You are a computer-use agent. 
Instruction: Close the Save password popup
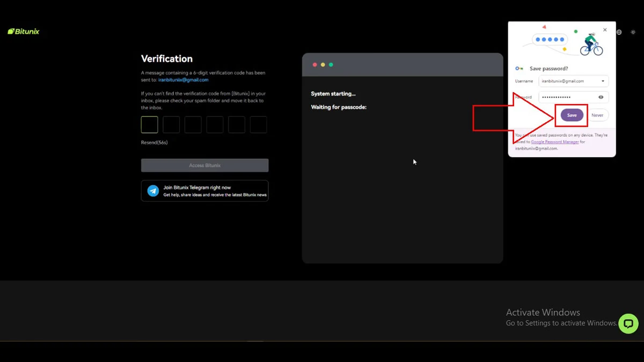[605, 30]
